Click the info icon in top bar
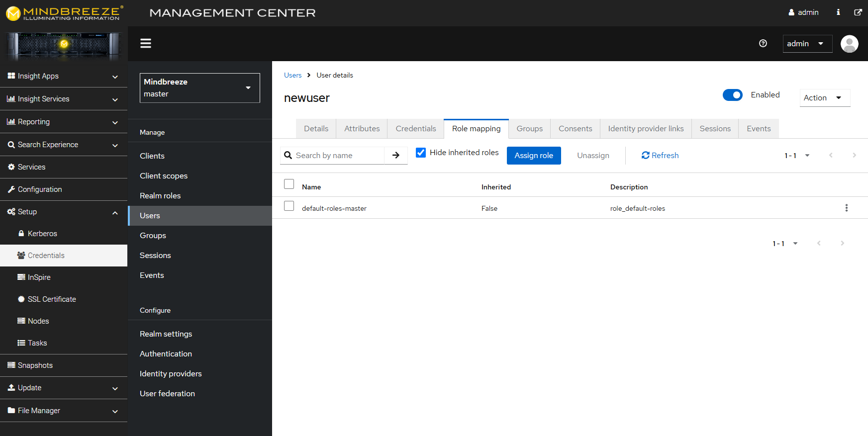Image resolution: width=868 pixels, height=436 pixels. pyautogui.click(x=838, y=12)
